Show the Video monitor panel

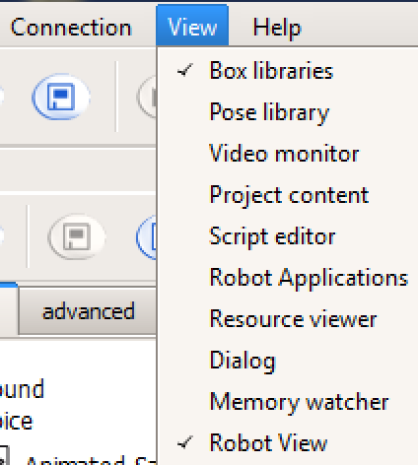284,154
